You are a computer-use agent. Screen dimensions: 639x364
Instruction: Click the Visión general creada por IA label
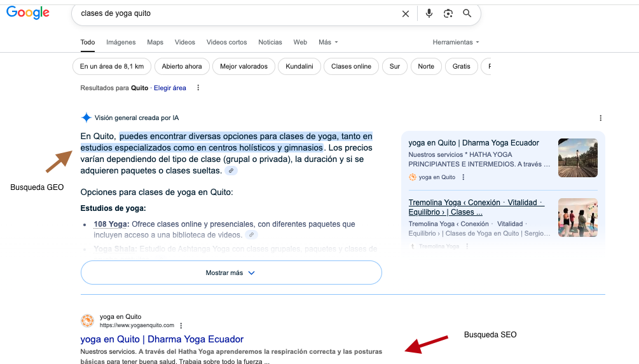[x=137, y=118]
